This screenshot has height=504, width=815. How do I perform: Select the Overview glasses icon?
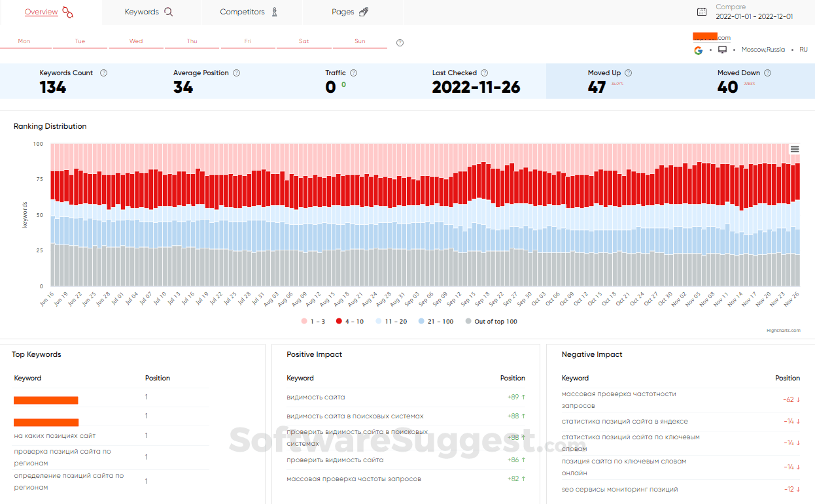tap(67, 11)
